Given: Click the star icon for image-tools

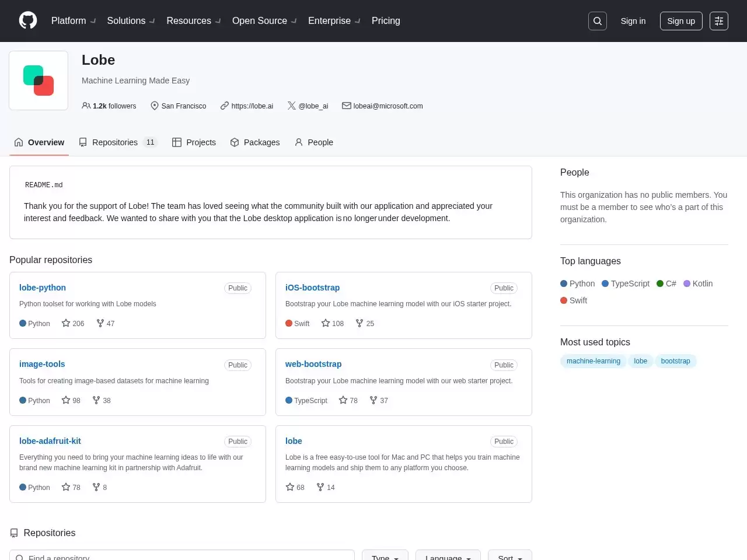Looking at the screenshot, I should pos(66,400).
